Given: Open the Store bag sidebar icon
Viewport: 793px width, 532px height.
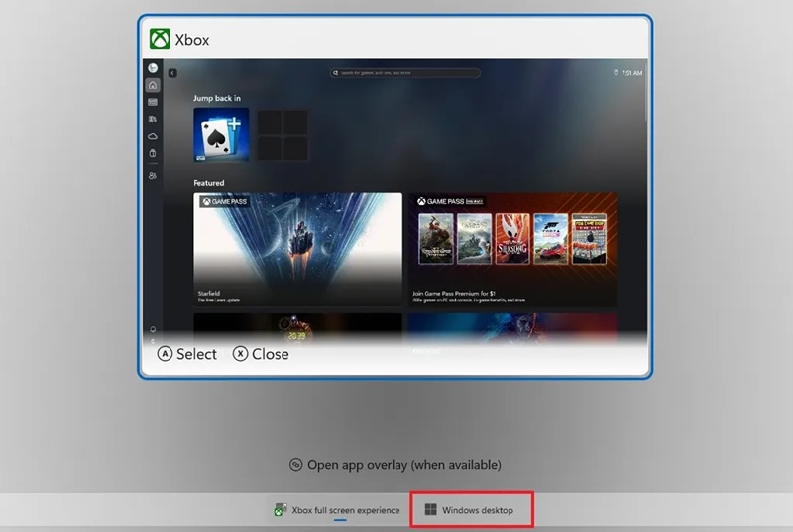Looking at the screenshot, I should pos(153,153).
